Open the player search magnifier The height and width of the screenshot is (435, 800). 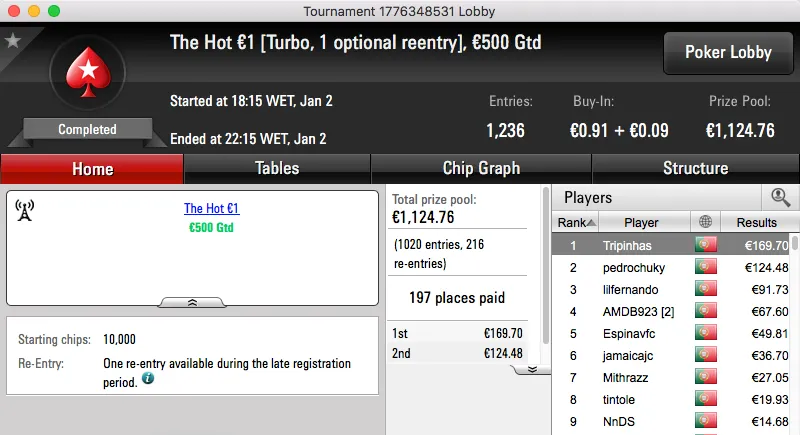[780, 198]
